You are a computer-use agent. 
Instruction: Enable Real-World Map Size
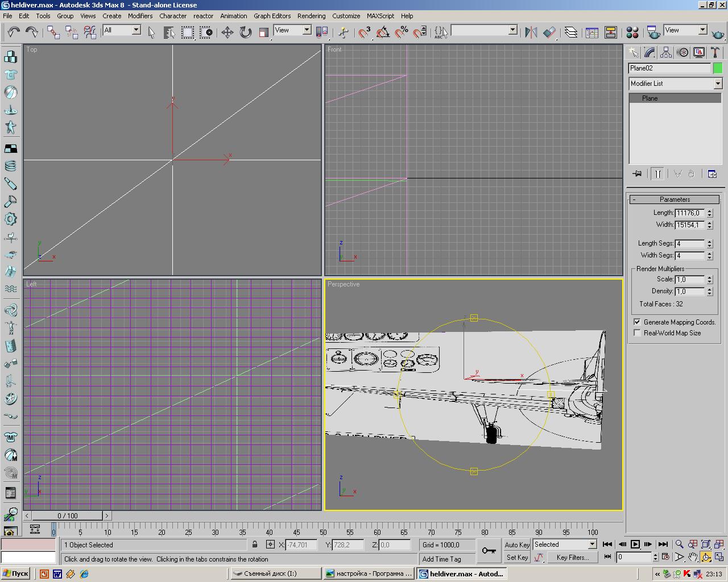(637, 333)
